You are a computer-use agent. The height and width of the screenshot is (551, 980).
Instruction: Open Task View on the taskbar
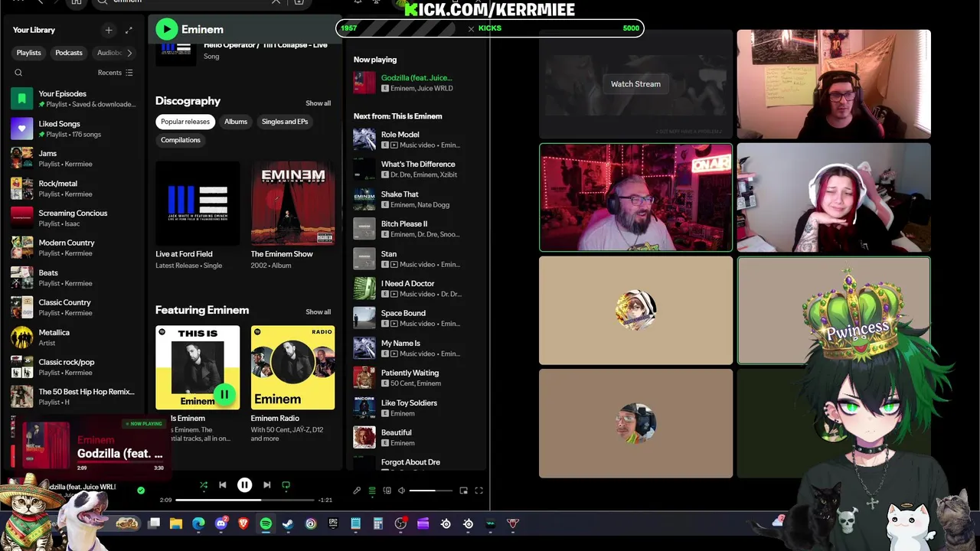pyautogui.click(x=154, y=523)
